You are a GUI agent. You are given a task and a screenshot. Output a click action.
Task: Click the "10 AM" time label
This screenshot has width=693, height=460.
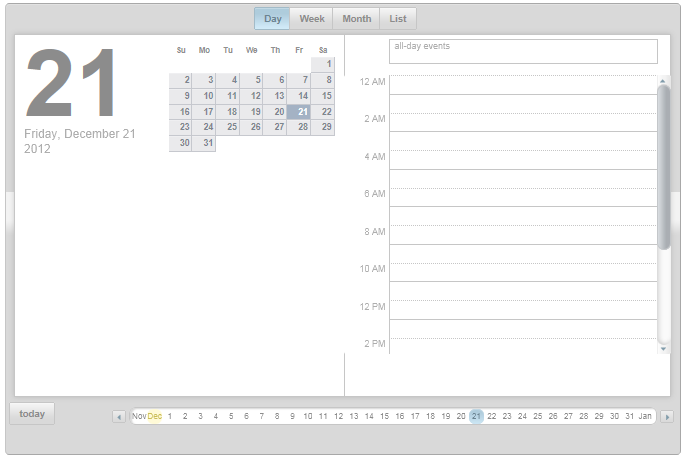[373, 269]
